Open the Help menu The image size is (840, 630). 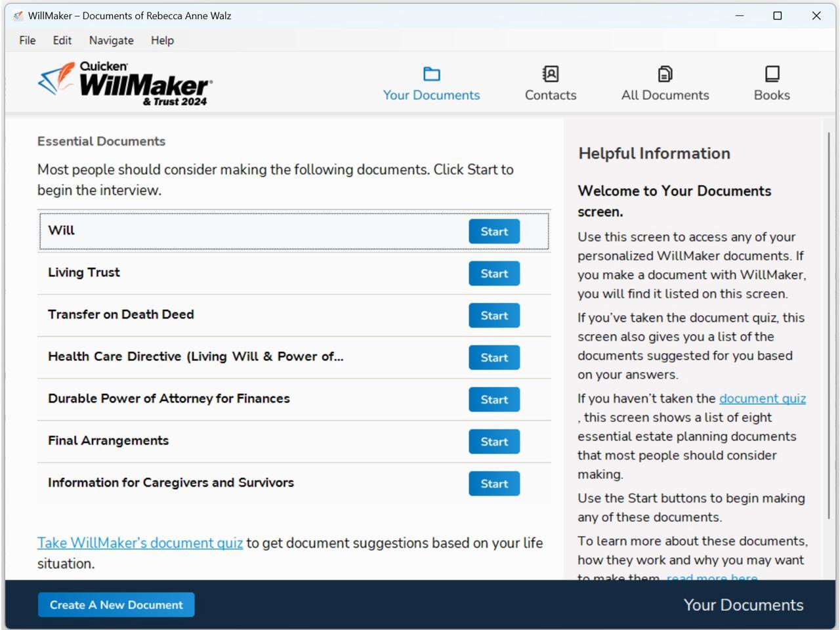pos(162,40)
